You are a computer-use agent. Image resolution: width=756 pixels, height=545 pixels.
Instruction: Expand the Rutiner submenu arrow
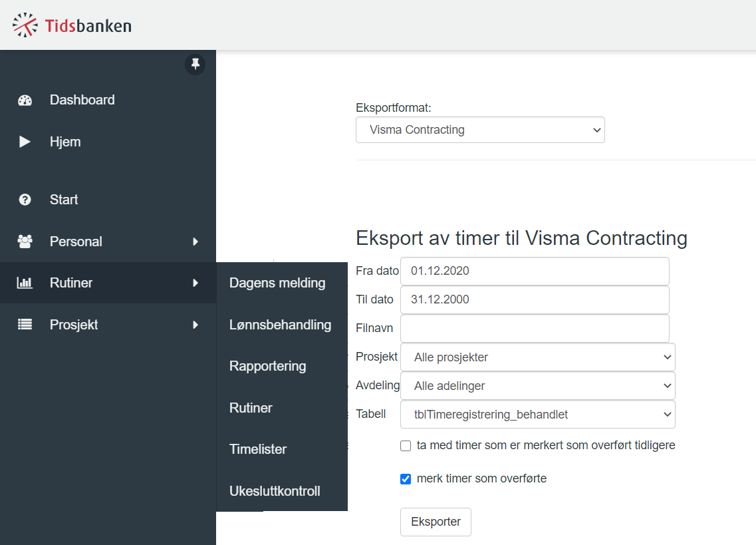click(195, 283)
